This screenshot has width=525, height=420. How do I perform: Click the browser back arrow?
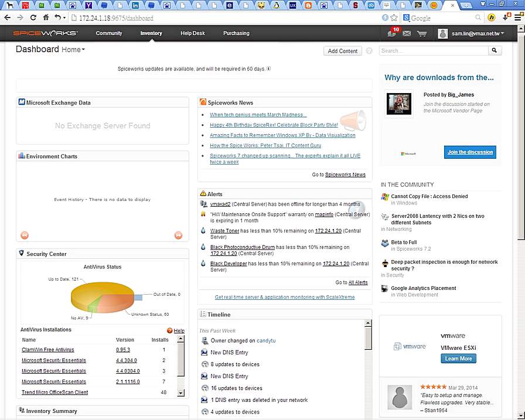point(8,18)
